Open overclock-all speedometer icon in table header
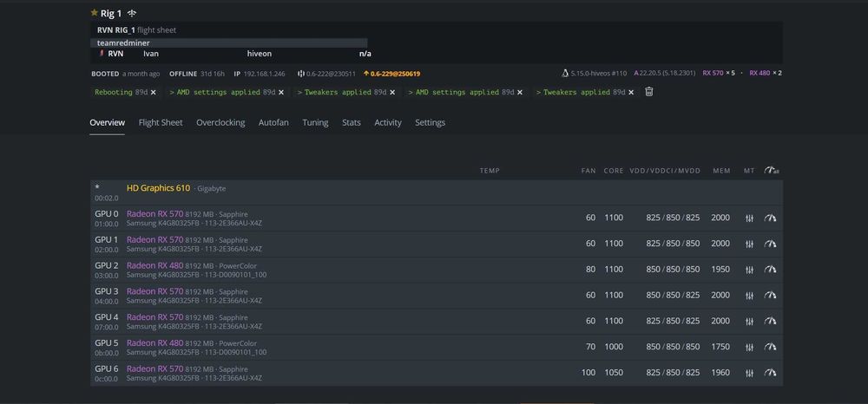 (771, 171)
